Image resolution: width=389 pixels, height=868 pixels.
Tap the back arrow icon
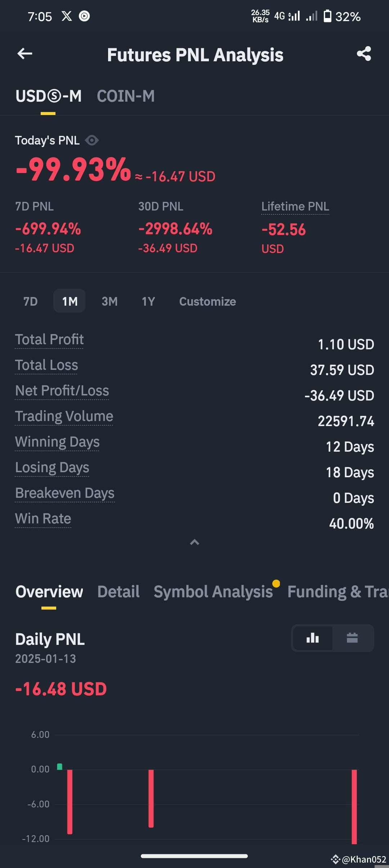25,54
